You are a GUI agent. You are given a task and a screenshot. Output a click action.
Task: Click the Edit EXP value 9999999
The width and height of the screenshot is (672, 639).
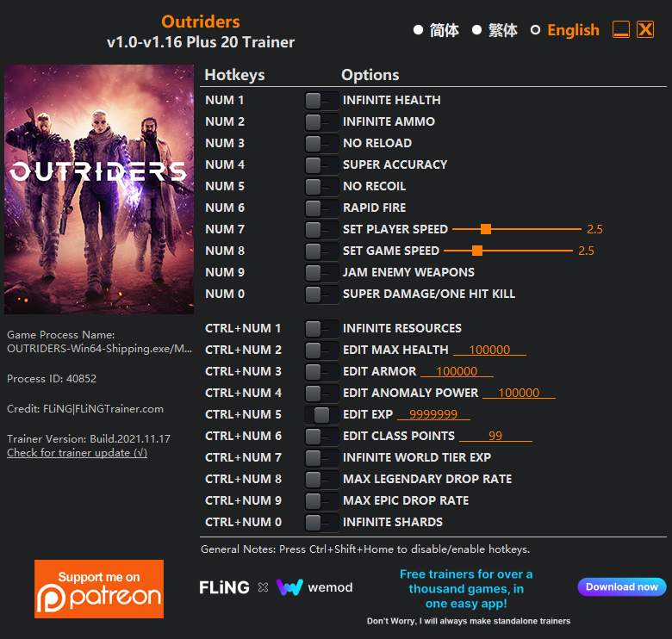[433, 414]
